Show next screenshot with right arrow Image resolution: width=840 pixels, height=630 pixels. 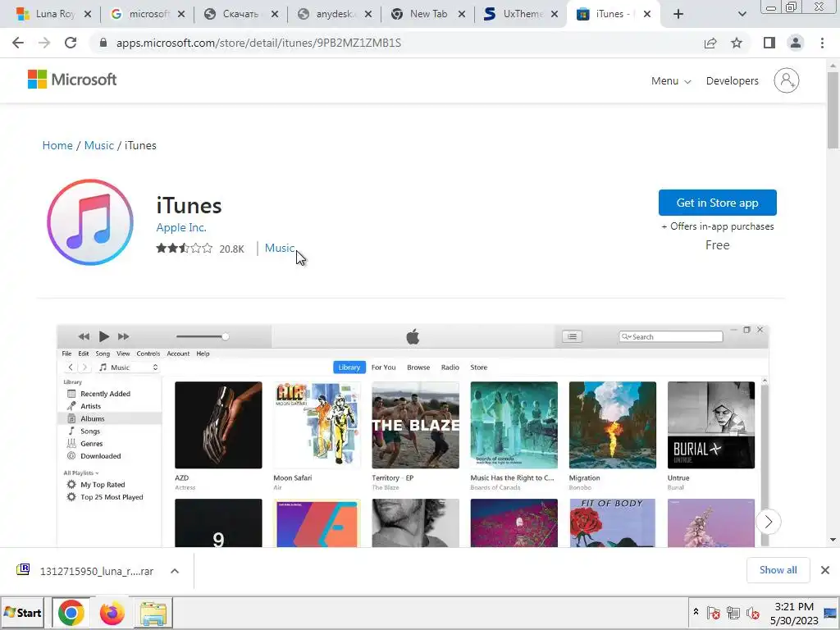click(768, 522)
